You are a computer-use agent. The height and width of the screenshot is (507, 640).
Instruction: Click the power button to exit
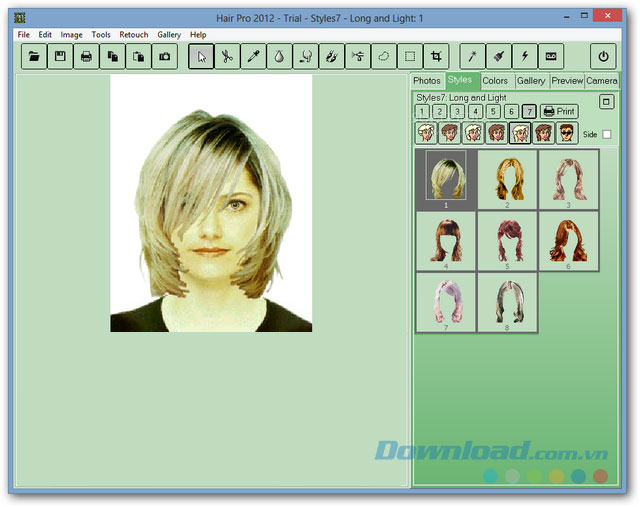pyautogui.click(x=603, y=56)
